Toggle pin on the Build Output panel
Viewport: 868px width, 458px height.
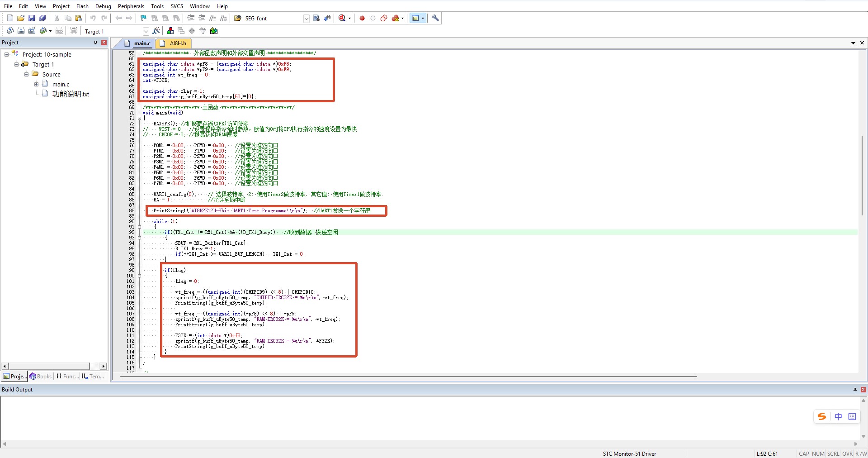(x=855, y=390)
